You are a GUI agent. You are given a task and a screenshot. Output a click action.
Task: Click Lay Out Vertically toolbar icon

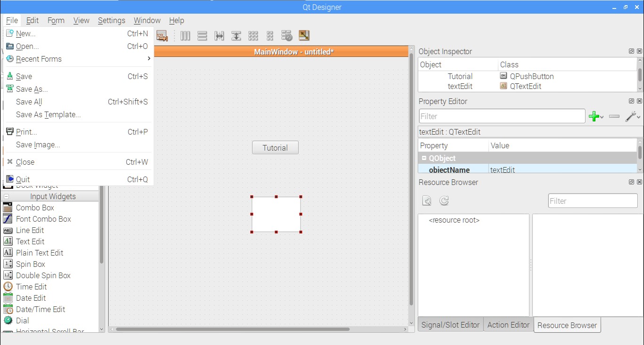tap(202, 36)
